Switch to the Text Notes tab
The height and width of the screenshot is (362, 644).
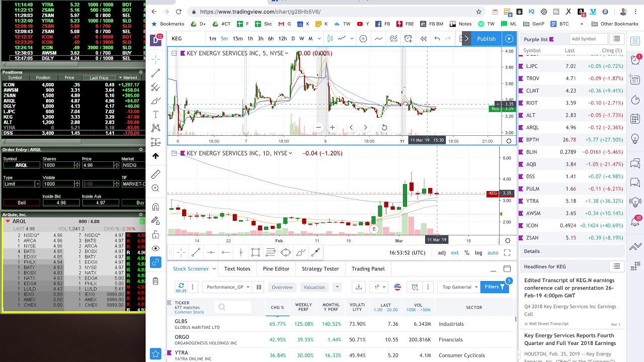click(237, 269)
